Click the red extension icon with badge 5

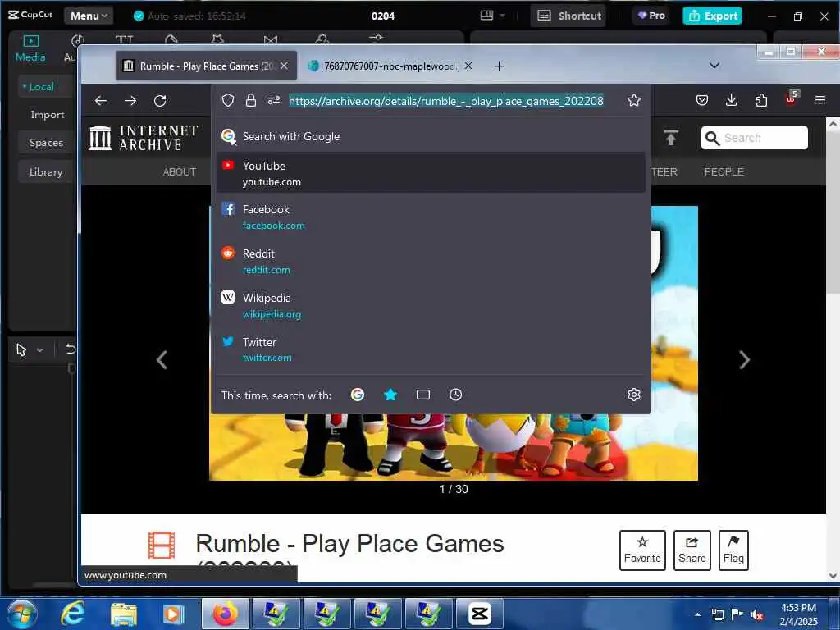pyautogui.click(x=792, y=99)
